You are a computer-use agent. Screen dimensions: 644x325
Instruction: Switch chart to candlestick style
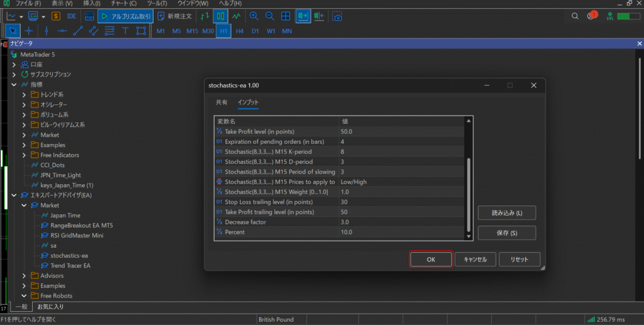(x=221, y=16)
